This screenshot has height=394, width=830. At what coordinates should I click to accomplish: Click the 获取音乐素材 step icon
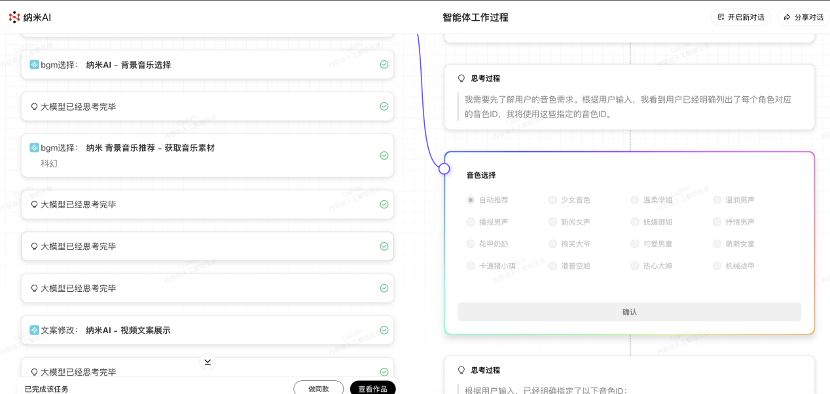tap(34, 148)
